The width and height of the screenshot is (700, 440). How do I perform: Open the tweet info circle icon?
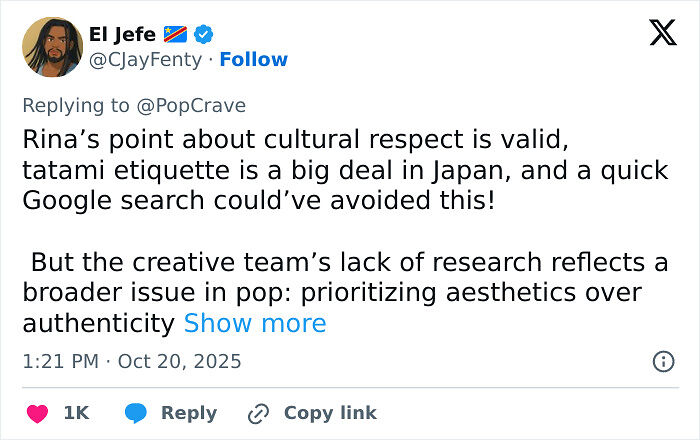coord(663,361)
